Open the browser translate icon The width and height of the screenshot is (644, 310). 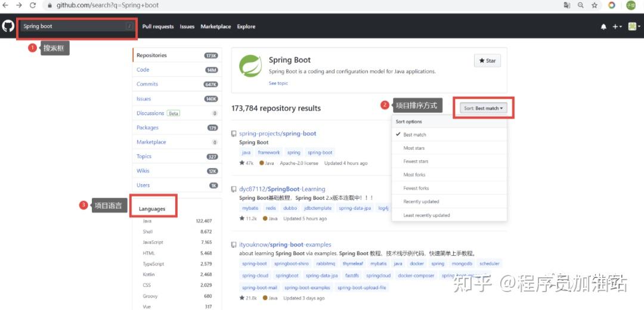pyautogui.click(x=567, y=5)
